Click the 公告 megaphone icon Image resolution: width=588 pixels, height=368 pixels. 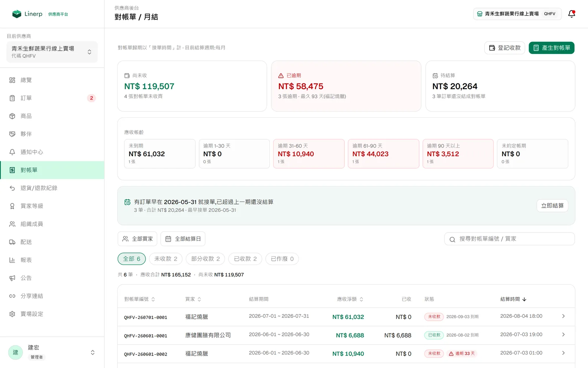pyautogui.click(x=12, y=278)
